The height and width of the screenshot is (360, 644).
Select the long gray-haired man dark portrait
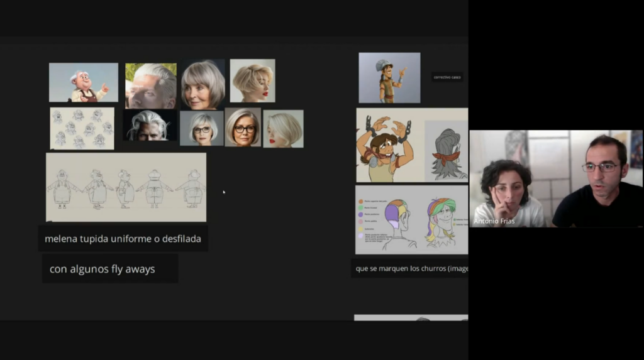click(150, 125)
